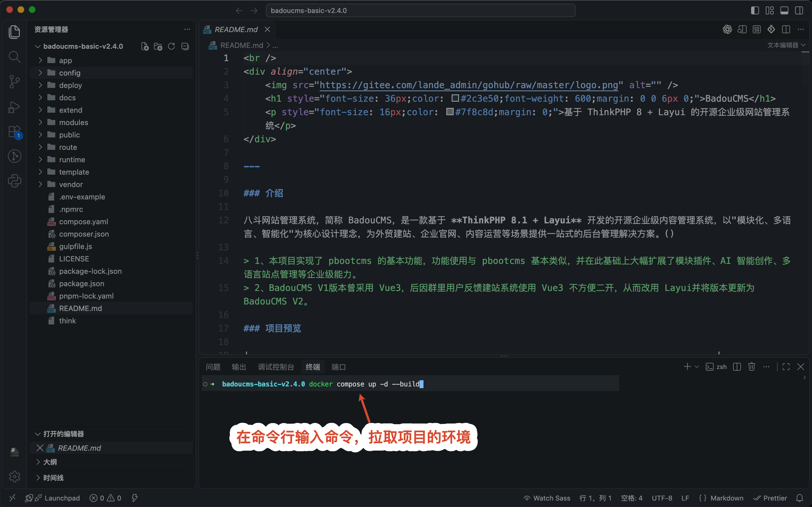Open the Extensions view with badge
Viewport: 812px width, 507px height.
15,132
